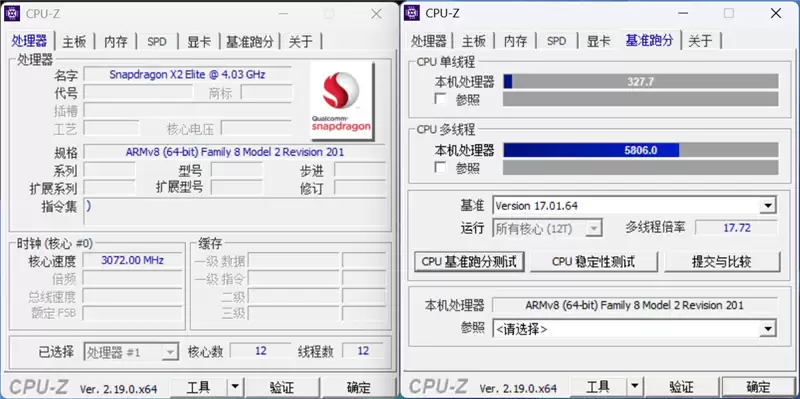Click the 核心速度 value 3072.00 MHz
Image resolution: width=800 pixels, height=399 pixels.
point(133,260)
